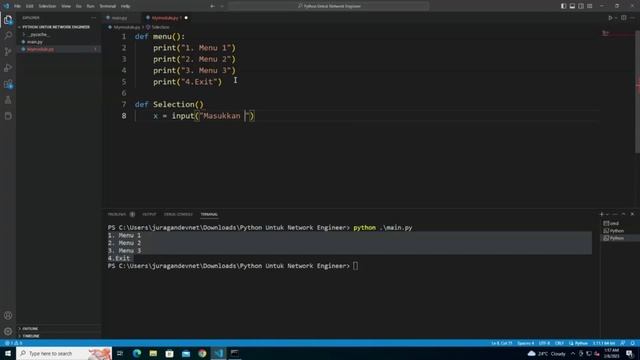Open the Terminal menu
Image resolution: width=640 pixels, height=360 pixels.
[108, 6]
